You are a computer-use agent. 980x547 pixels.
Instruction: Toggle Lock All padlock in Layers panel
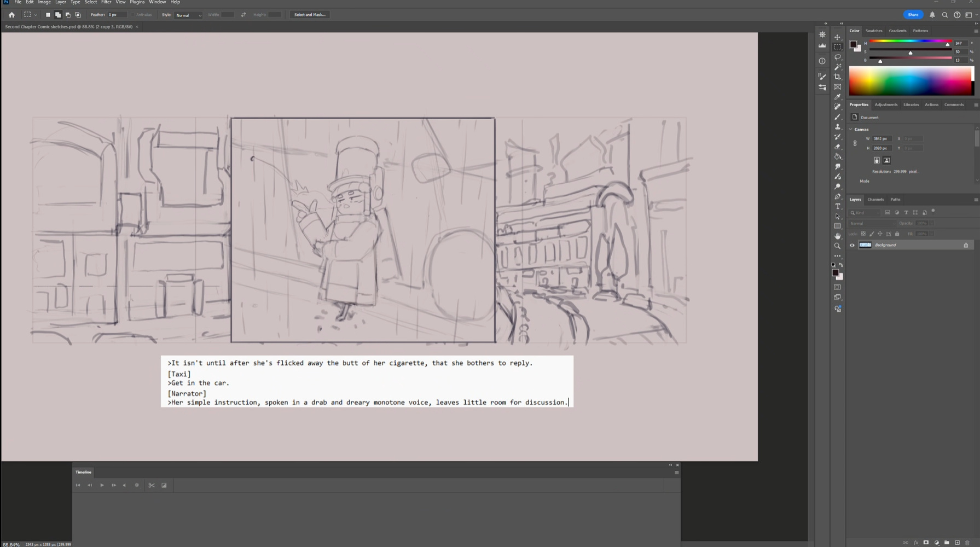point(897,234)
